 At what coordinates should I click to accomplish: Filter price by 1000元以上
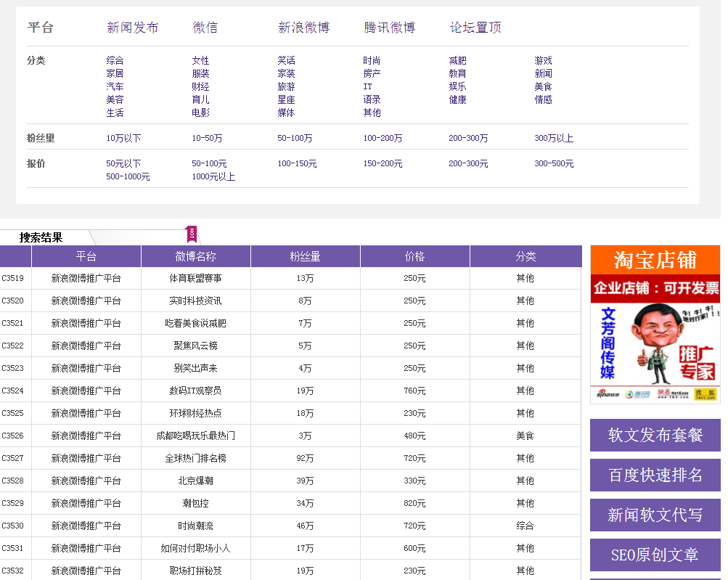tap(213, 177)
